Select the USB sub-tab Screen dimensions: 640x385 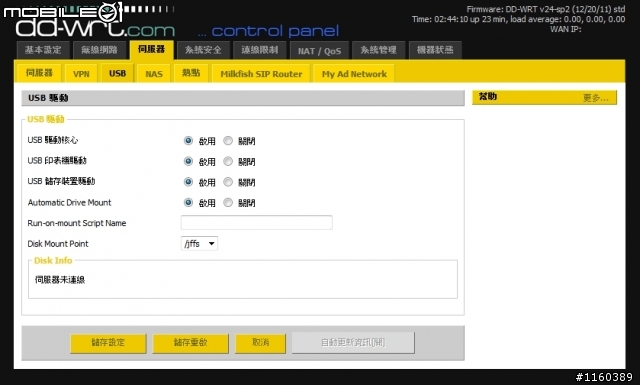(x=117, y=73)
